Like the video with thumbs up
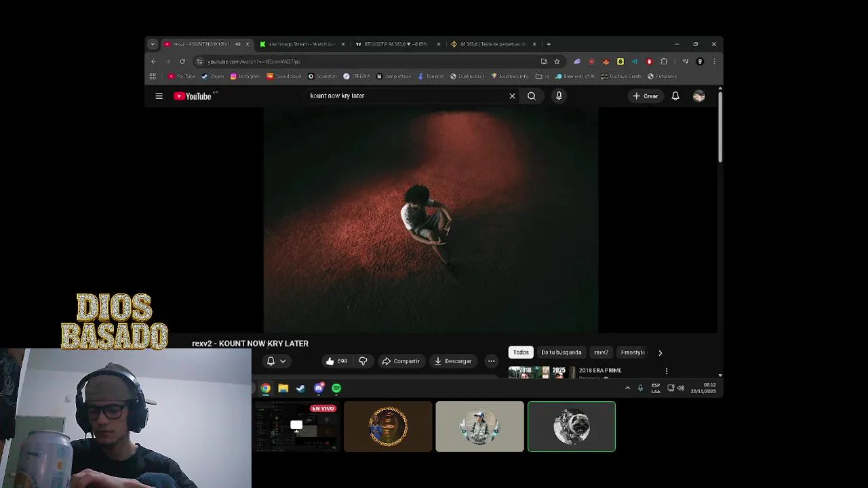This screenshot has height=488, width=868. point(336,361)
